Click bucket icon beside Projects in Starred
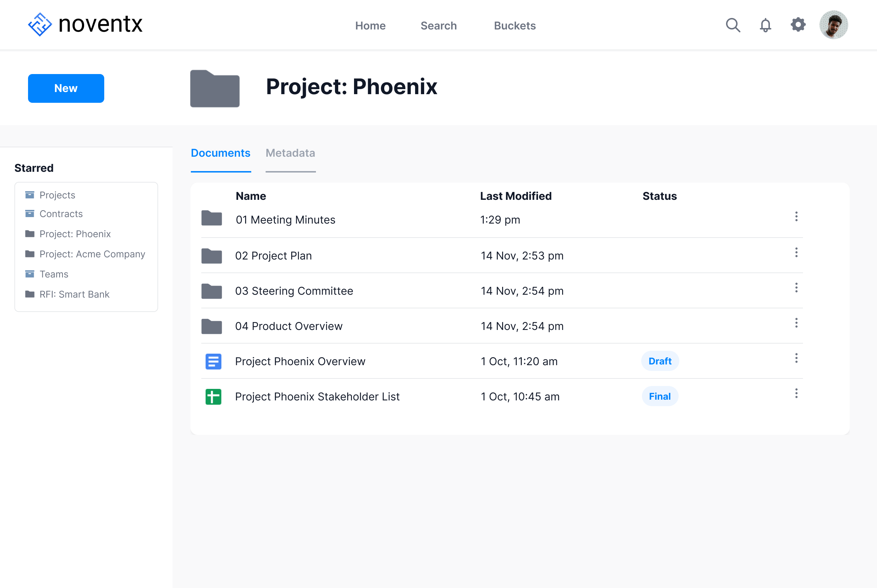This screenshot has height=588, width=877. (x=29, y=195)
